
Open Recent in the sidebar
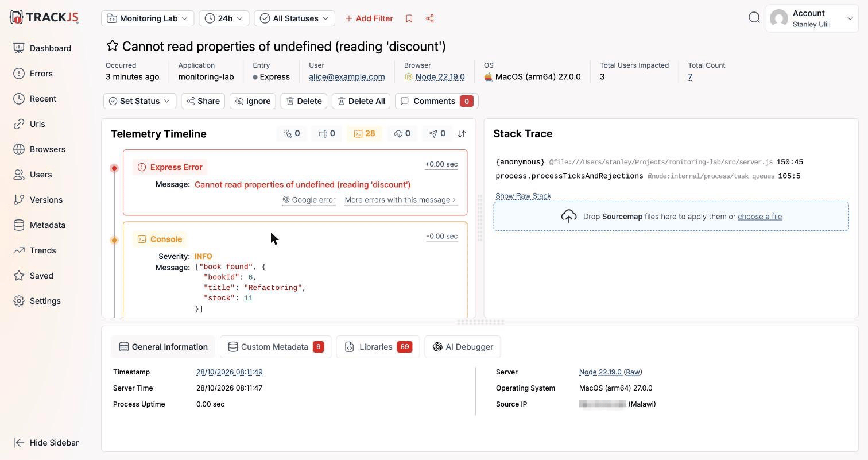[x=35, y=99]
